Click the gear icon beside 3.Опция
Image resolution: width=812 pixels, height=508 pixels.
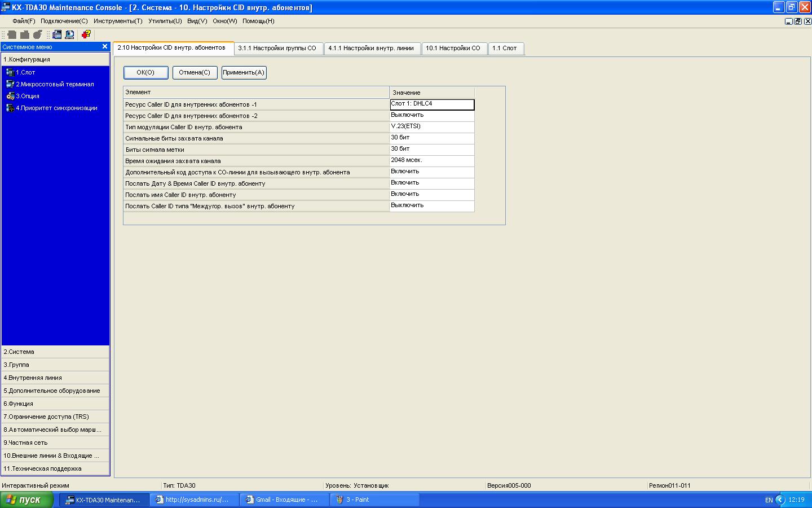pos(10,96)
